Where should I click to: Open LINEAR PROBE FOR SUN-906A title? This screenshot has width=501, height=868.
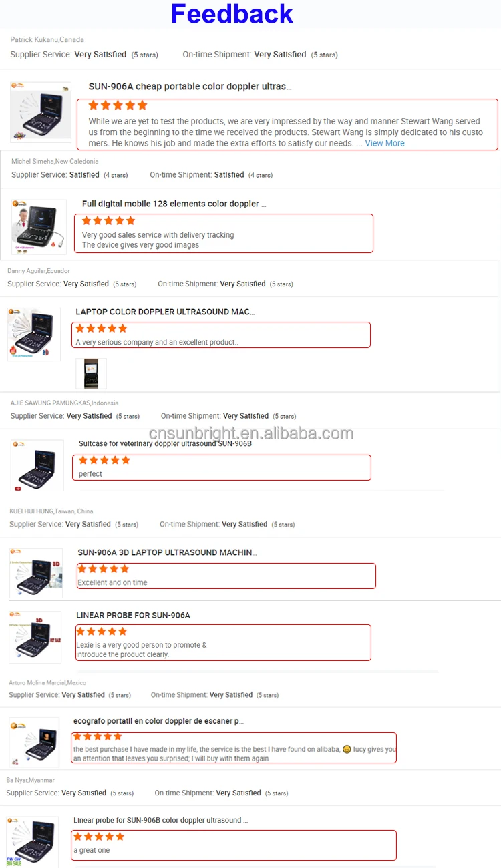133,615
